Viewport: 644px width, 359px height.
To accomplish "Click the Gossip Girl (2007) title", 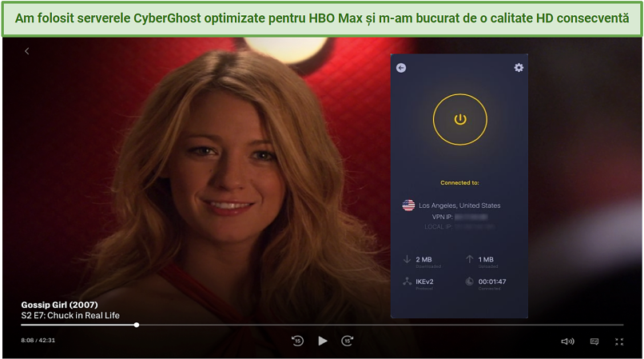I will click(60, 305).
